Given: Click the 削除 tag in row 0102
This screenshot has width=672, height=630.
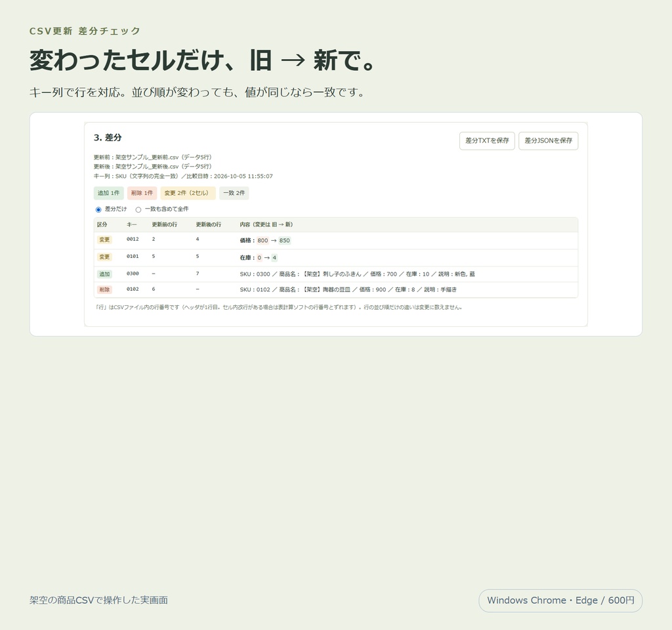Looking at the screenshot, I should (104, 289).
